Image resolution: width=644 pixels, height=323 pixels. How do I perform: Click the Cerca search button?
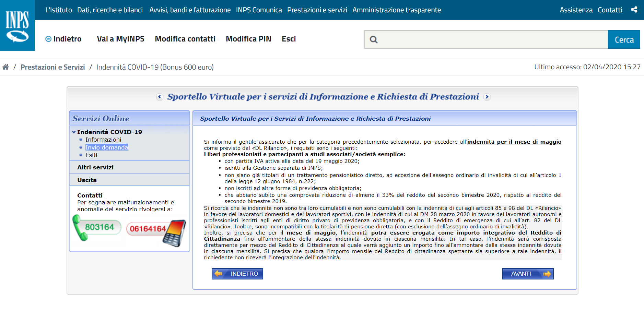624,39
